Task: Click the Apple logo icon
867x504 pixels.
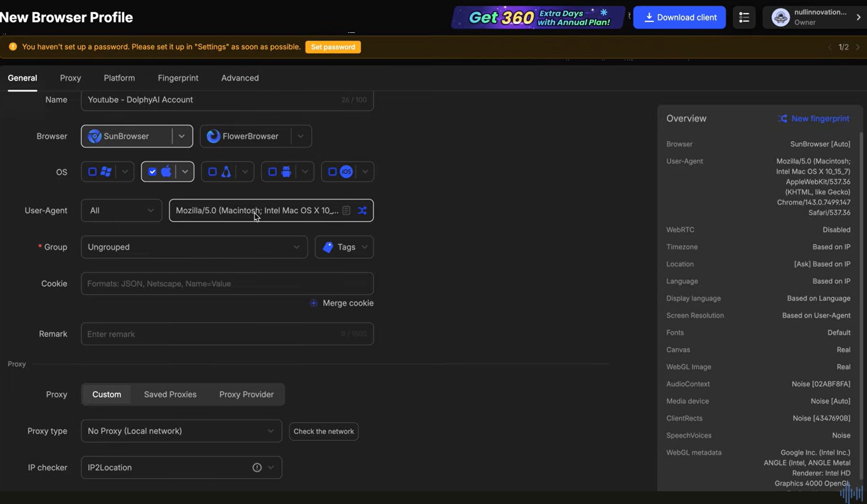Action: point(166,171)
